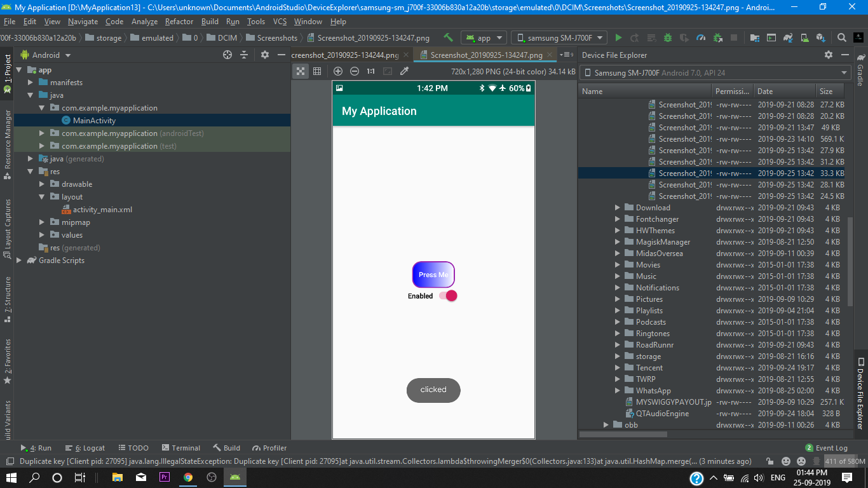Click the Debug app bug icon
The width and height of the screenshot is (868, 488).
tap(668, 38)
